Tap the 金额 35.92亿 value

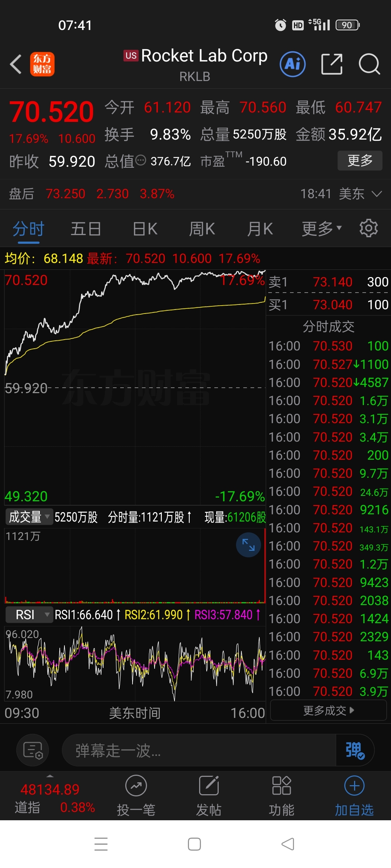355,134
